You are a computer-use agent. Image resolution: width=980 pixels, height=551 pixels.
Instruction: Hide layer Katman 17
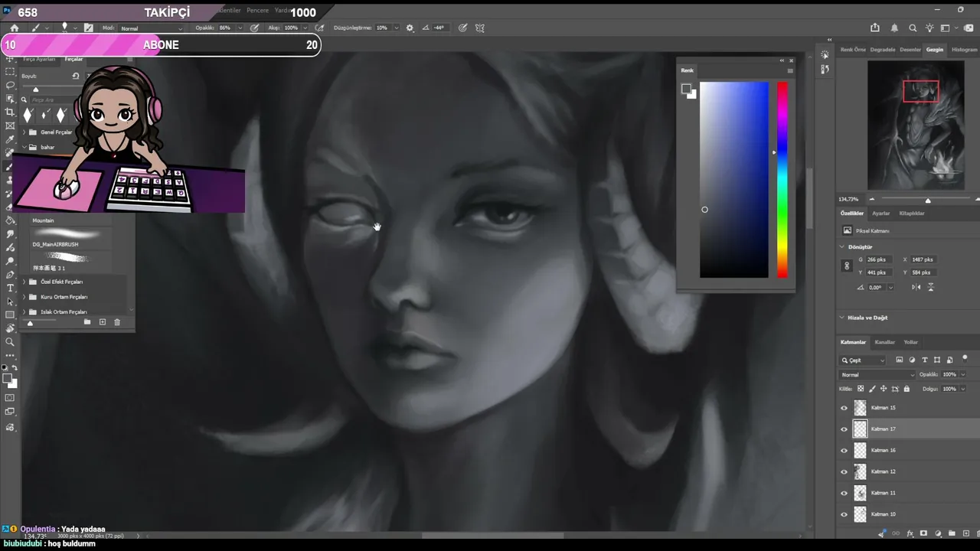pos(844,429)
